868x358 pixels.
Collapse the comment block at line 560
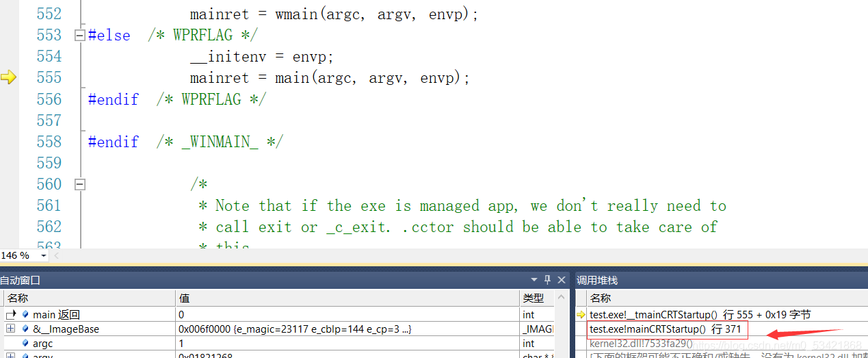click(81, 184)
